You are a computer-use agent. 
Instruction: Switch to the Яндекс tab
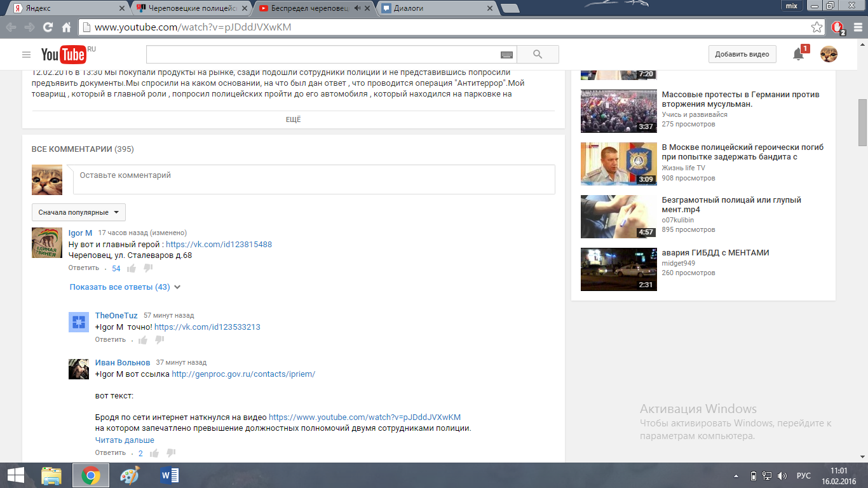tap(69, 8)
